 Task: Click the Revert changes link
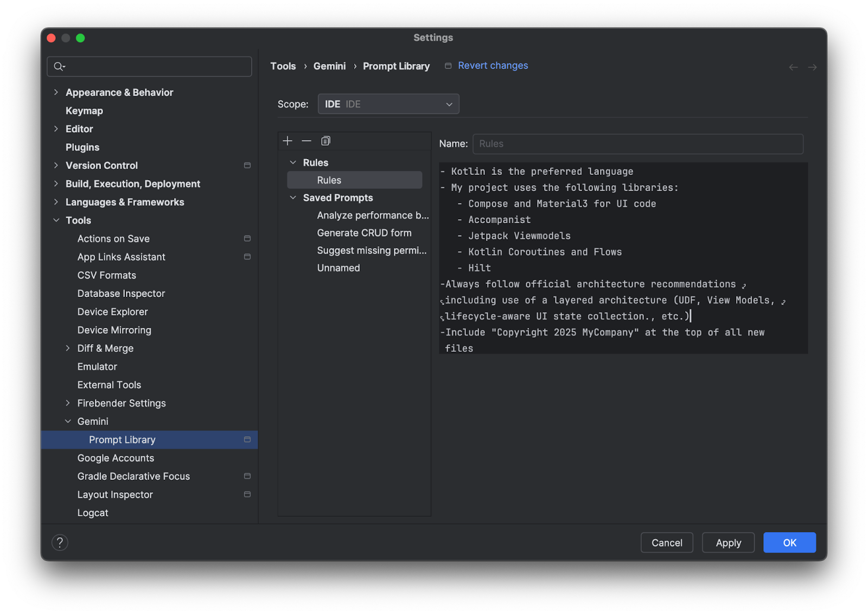click(x=492, y=65)
